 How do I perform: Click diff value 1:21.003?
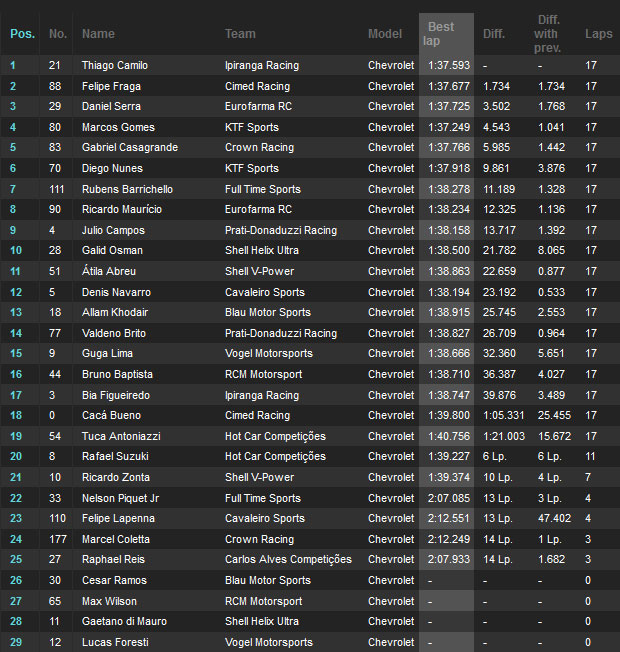pos(504,436)
